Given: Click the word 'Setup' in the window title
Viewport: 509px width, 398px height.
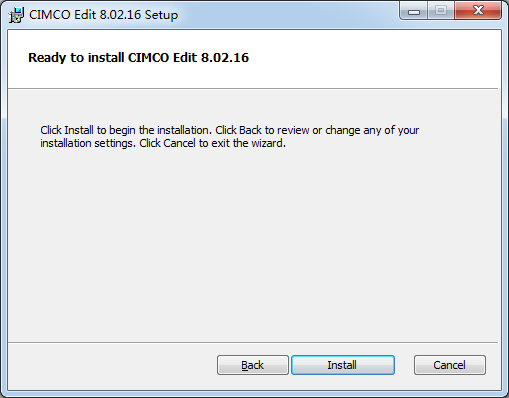Looking at the screenshot, I should tap(161, 15).
